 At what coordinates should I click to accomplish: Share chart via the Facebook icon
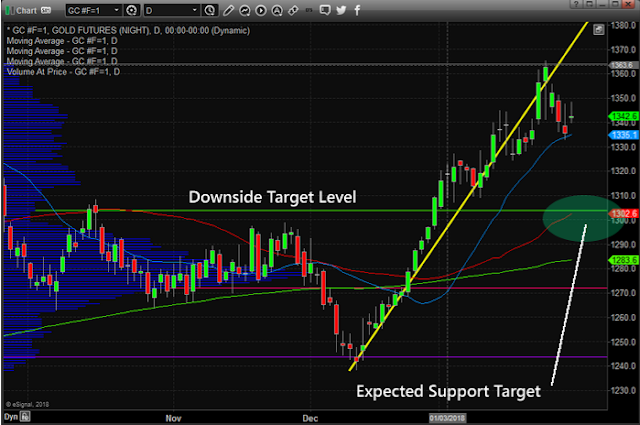357,10
